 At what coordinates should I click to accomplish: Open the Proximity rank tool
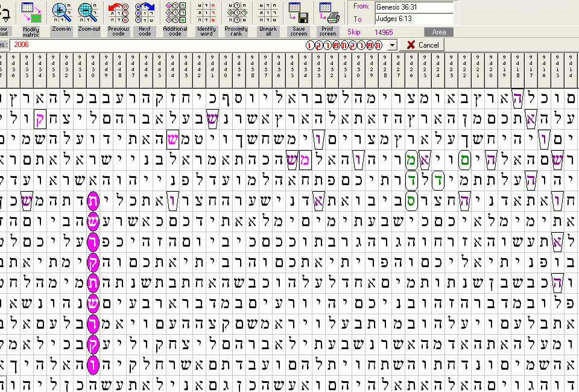tap(236, 12)
